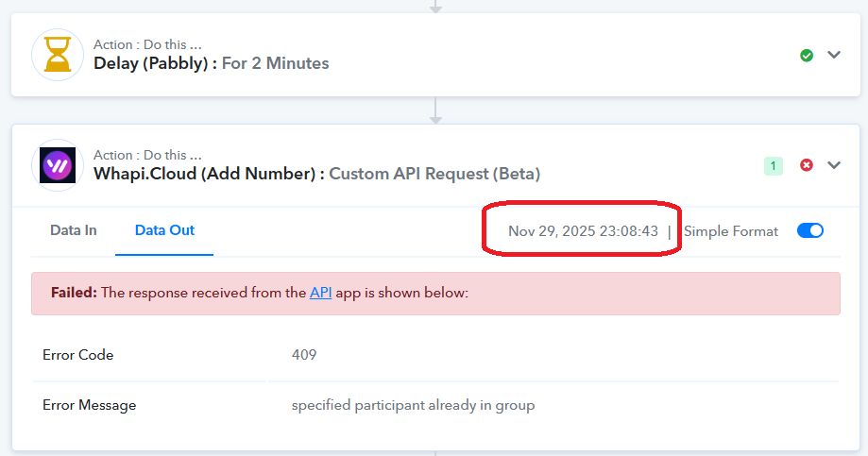Image resolution: width=868 pixels, height=456 pixels.
Task: Click the Error Code label
Action: (x=77, y=355)
